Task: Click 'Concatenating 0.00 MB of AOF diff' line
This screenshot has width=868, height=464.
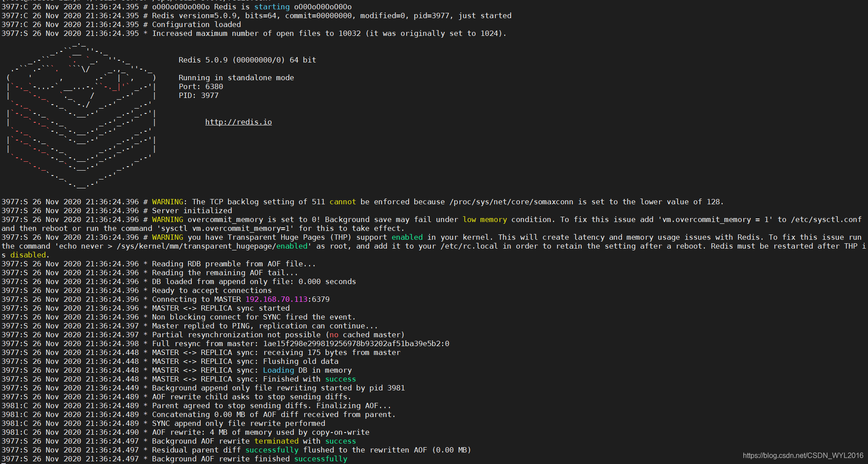Action: [x=198, y=414]
